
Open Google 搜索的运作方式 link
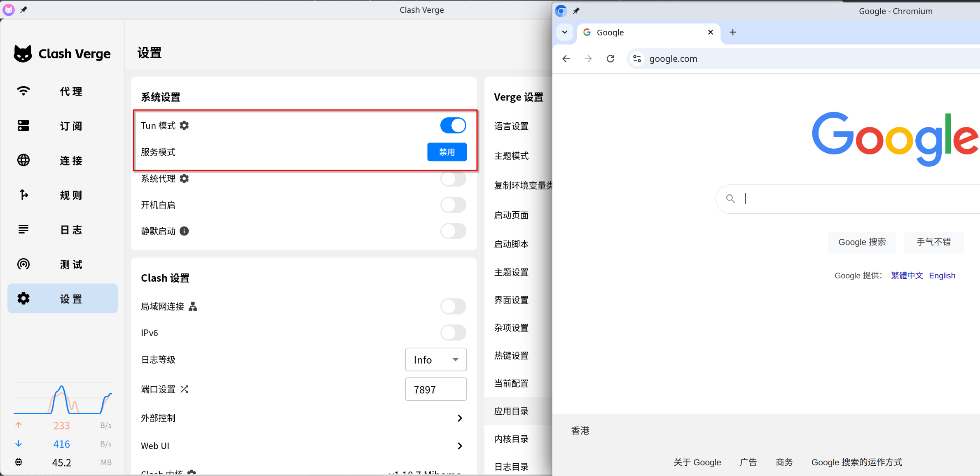(856, 462)
